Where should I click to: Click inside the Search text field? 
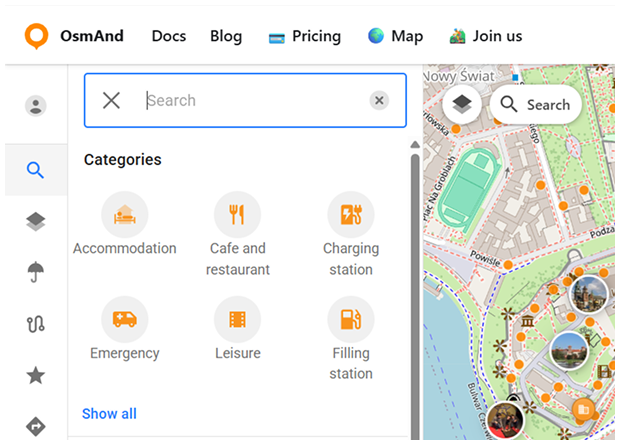tap(250, 100)
